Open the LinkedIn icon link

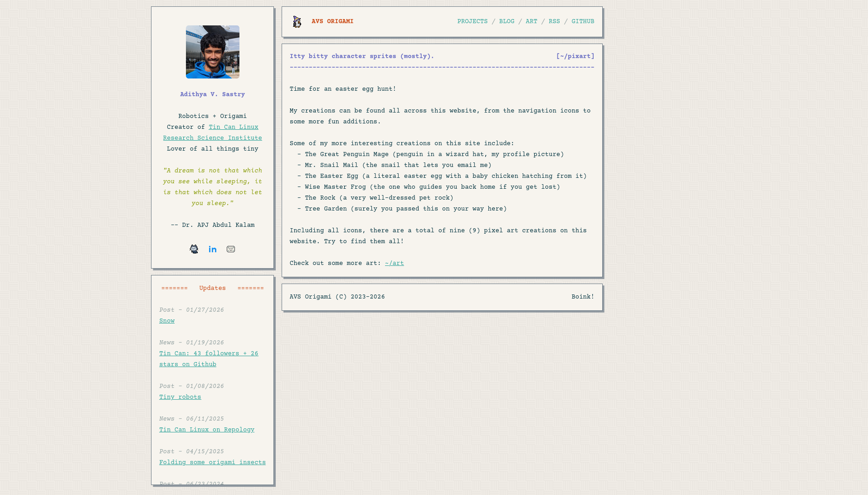tap(213, 249)
